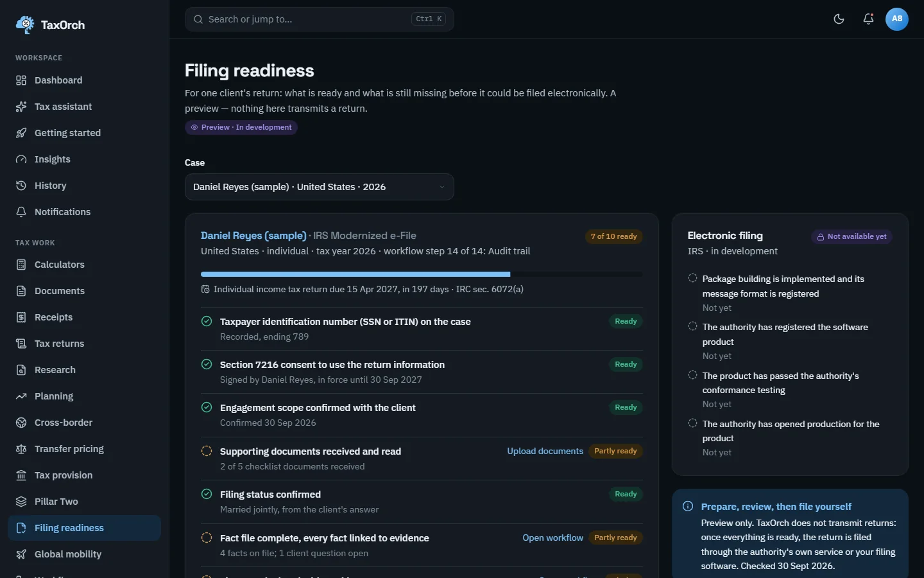Image resolution: width=924 pixels, height=578 pixels.
Task: Click info icon in Prepare, review notice
Action: coord(688,506)
